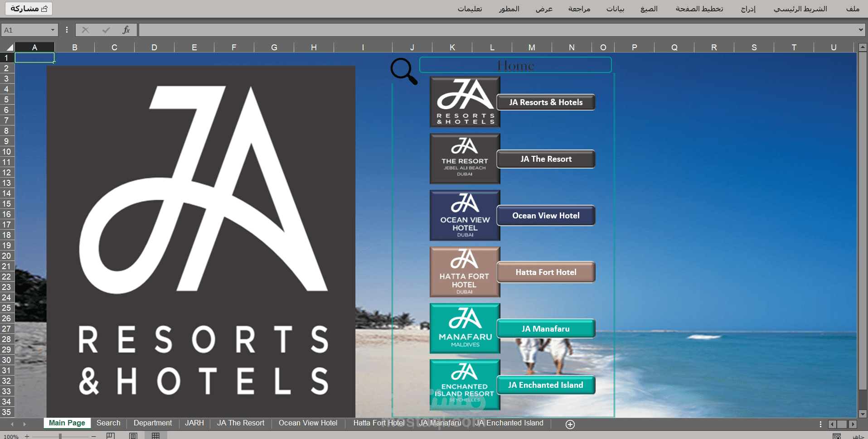Open the إدراج (Insert) ribbon tab

[748, 9]
